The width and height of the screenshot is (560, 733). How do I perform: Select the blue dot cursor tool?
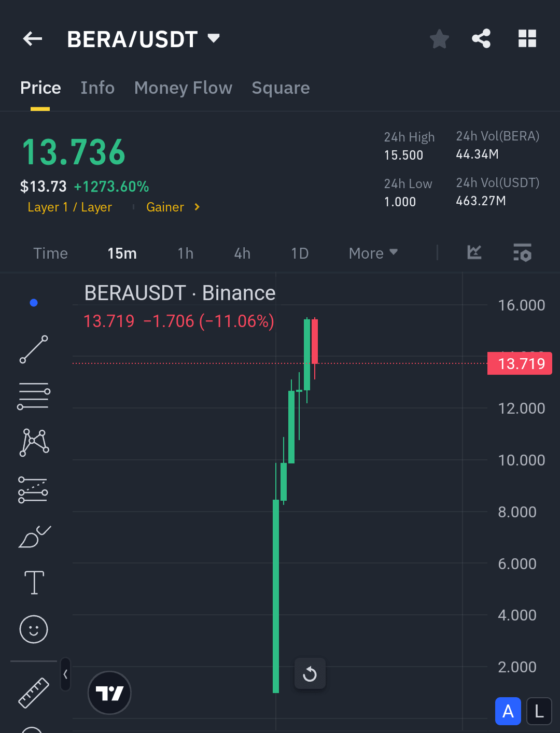tap(34, 303)
